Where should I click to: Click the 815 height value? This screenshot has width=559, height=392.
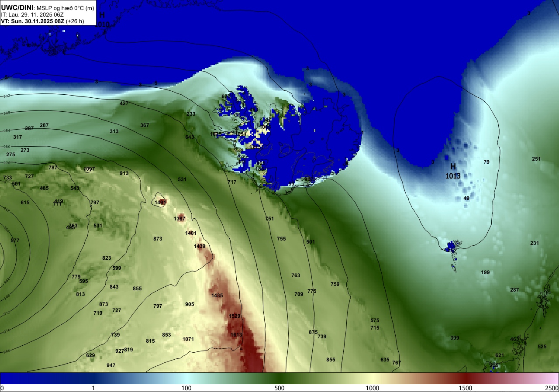coord(150,341)
